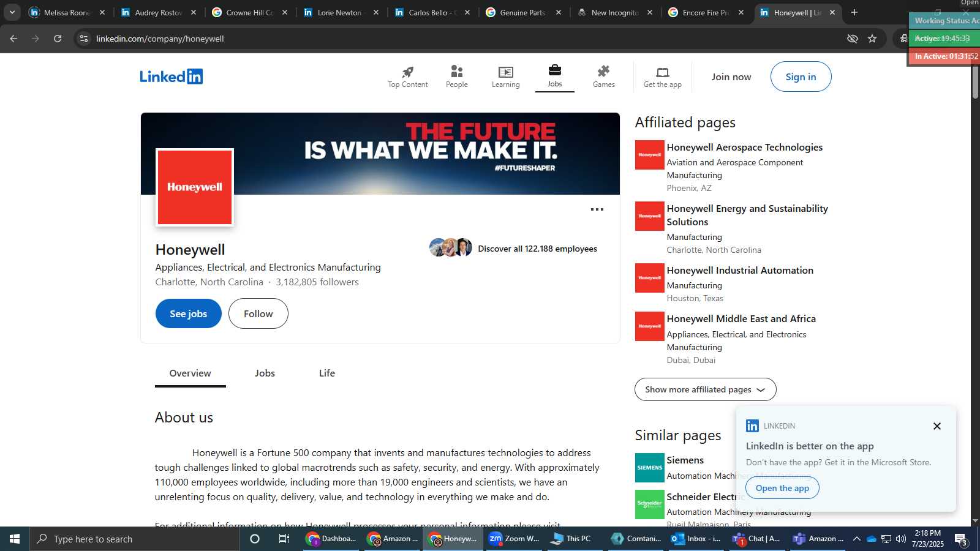Open Top Content navigation item

(x=407, y=77)
